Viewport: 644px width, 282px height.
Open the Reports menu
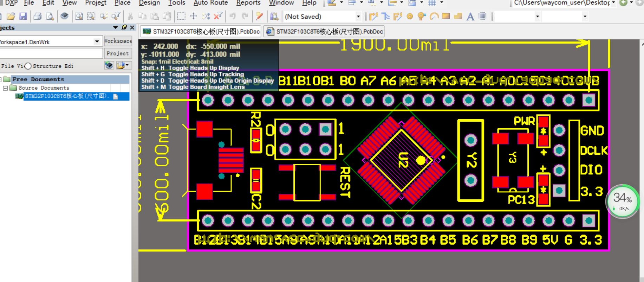point(248,3)
